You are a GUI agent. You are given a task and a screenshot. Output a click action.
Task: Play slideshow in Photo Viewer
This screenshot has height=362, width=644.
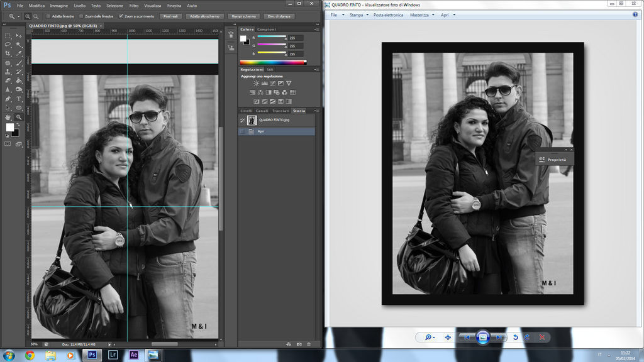[482, 337]
